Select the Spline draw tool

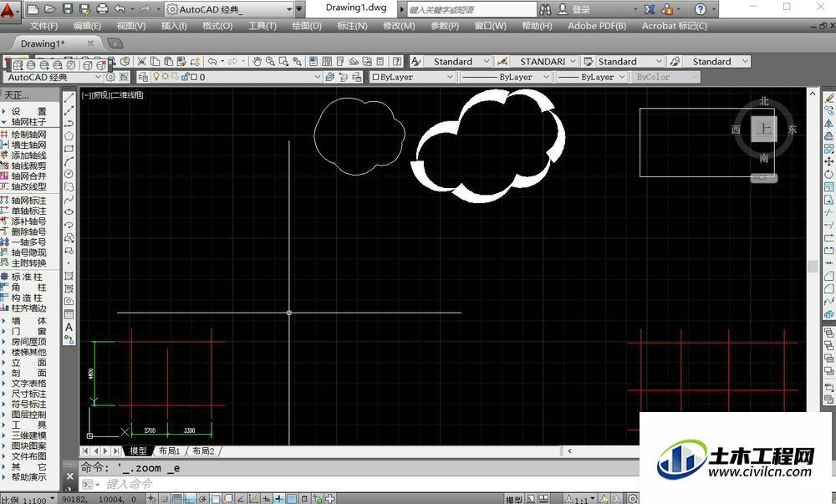click(x=69, y=200)
